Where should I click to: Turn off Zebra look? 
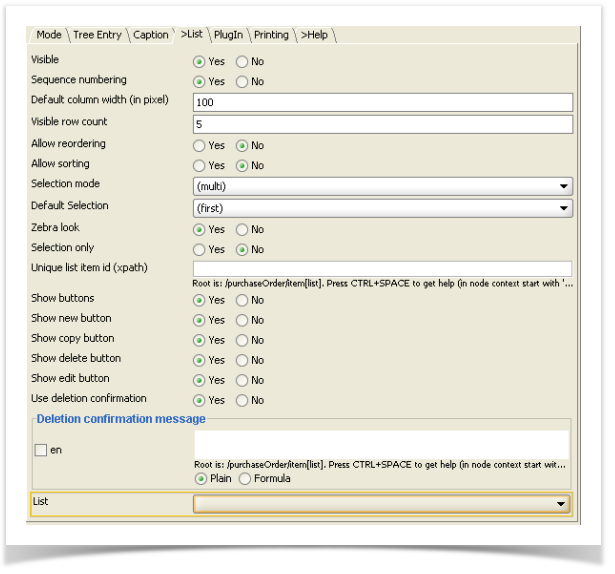pyautogui.click(x=242, y=230)
